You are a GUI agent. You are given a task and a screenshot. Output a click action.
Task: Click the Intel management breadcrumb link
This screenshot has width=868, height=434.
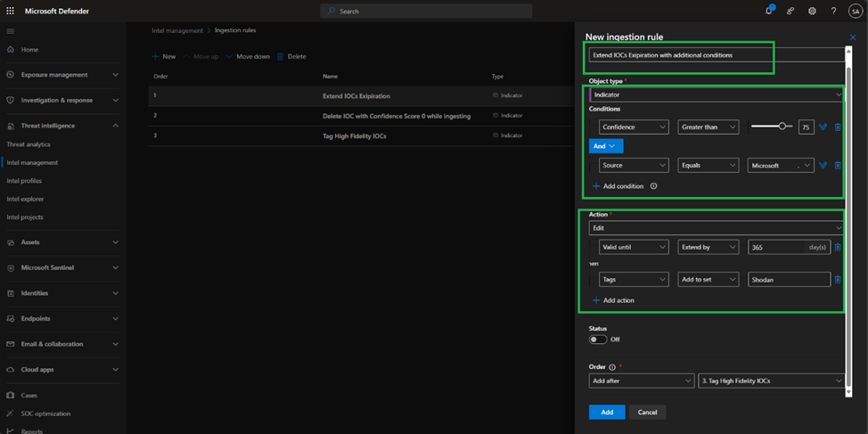(177, 30)
